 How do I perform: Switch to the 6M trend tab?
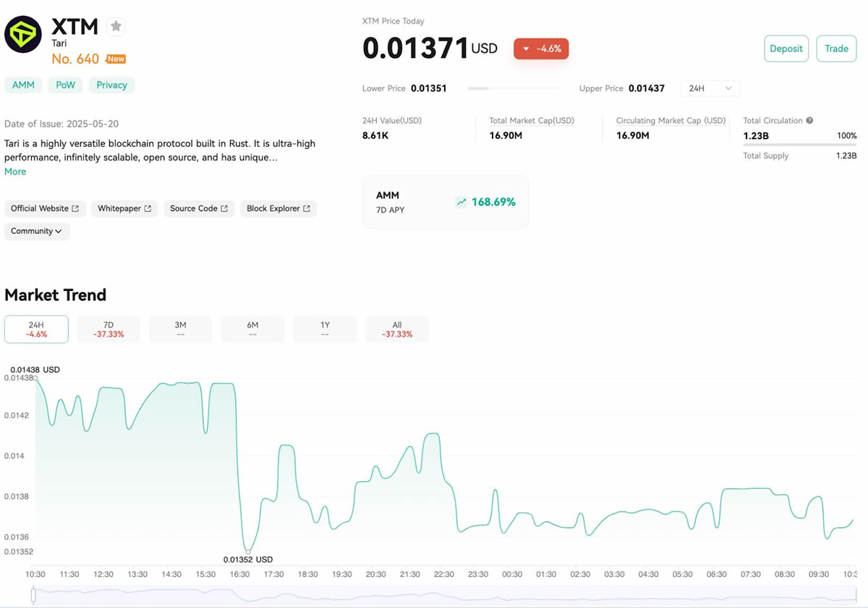[252, 329]
